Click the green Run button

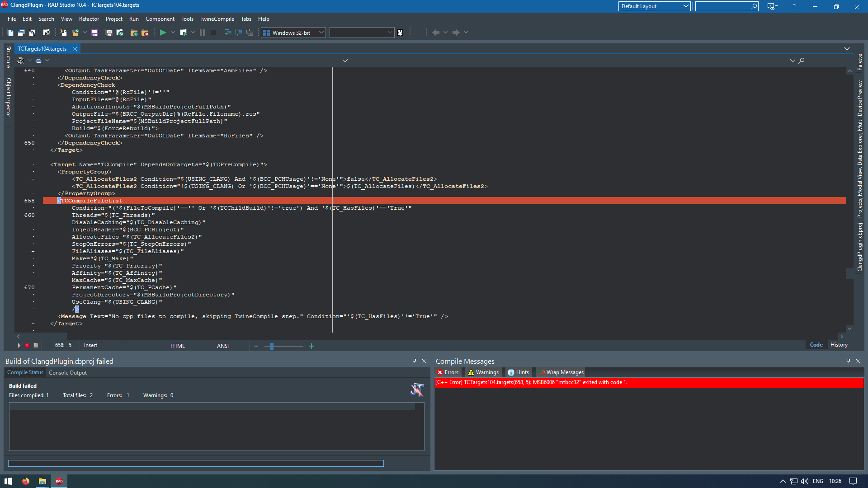(163, 33)
